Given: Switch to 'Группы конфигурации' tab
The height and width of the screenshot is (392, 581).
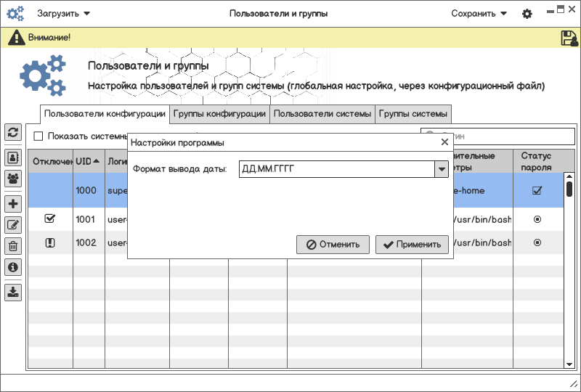Looking at the screenshot, I should click(219, 114).
